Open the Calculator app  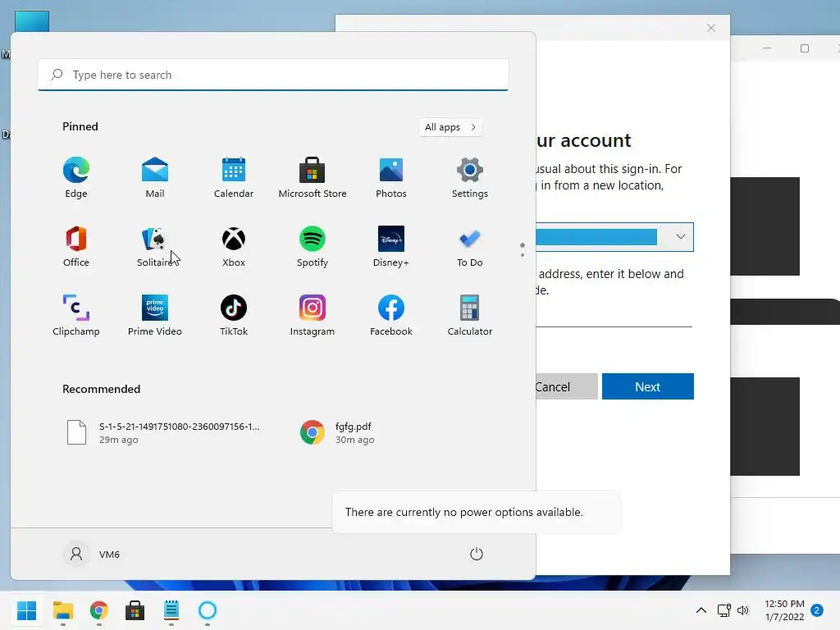click(470, 316)
